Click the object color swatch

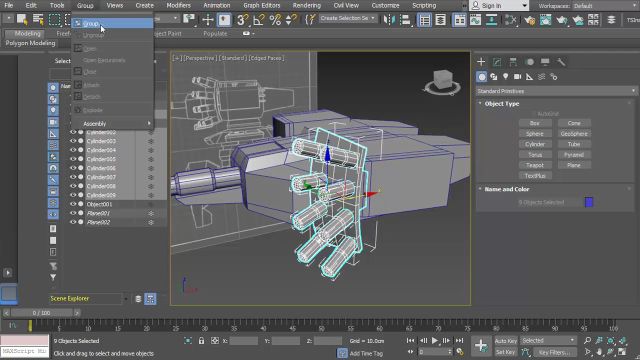(x=589, y=202)
